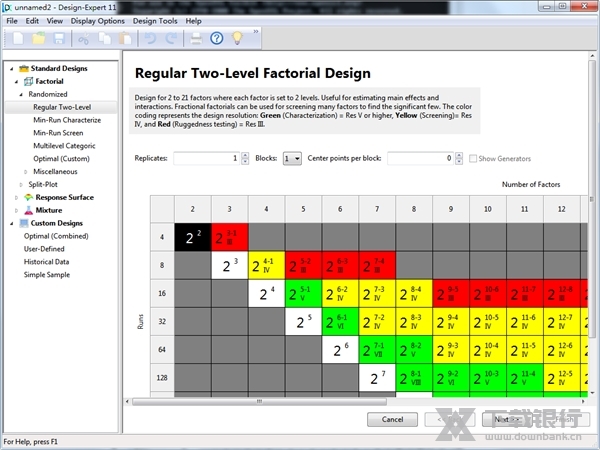The width and height of the screenshot is (600, 450).
Task: Enable the Show Generators checkbox
Action: [473, 158]
